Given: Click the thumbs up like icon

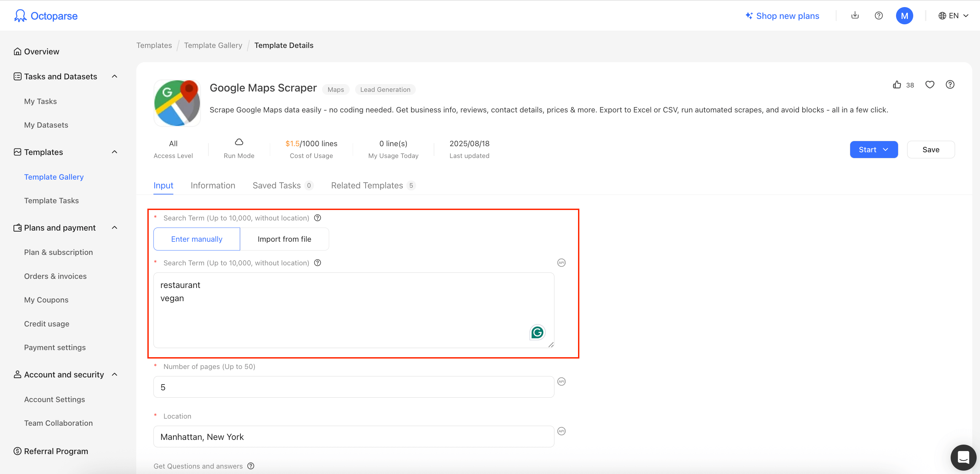Looking at the screenshot, I should [x=897, y=84].
